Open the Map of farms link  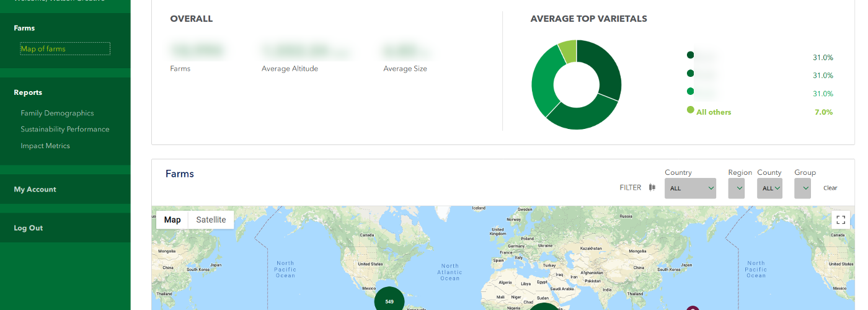[43, 48]
